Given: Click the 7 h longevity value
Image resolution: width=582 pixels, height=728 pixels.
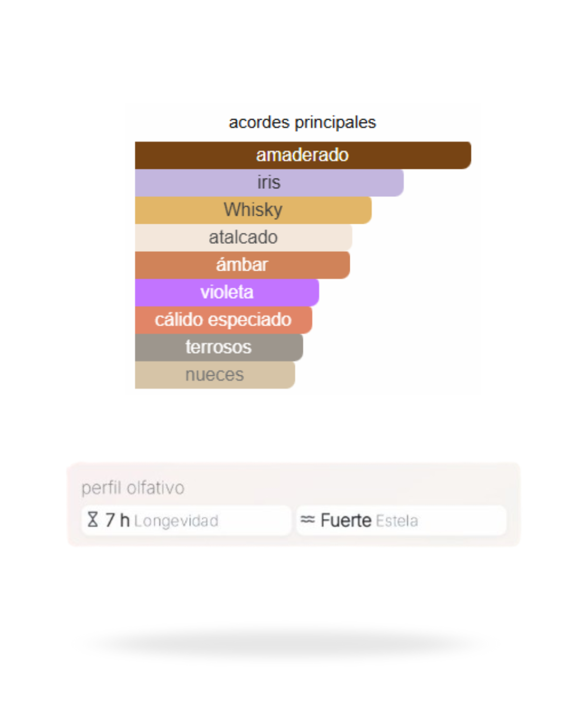Looking at the screenshot, I should pos(117,520).
